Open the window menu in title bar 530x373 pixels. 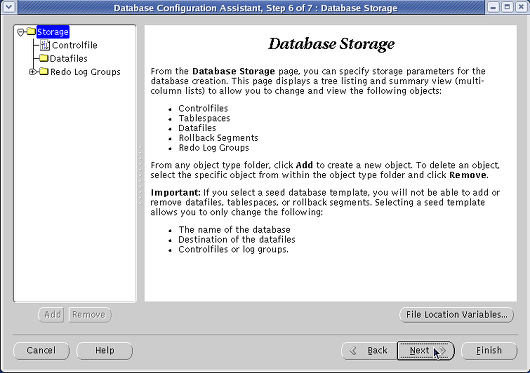[8, 7]
